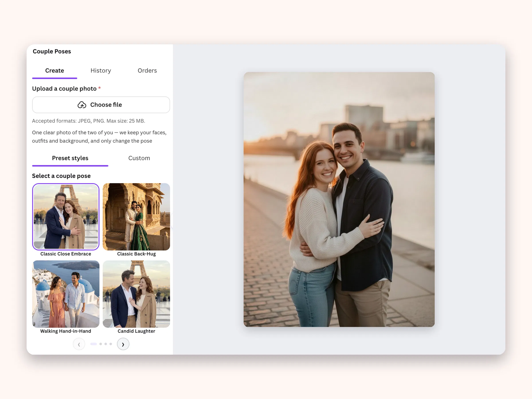This screenshot has height=399, width=532.
Task: Click the cloud upload icon
Action: point(82,105)
